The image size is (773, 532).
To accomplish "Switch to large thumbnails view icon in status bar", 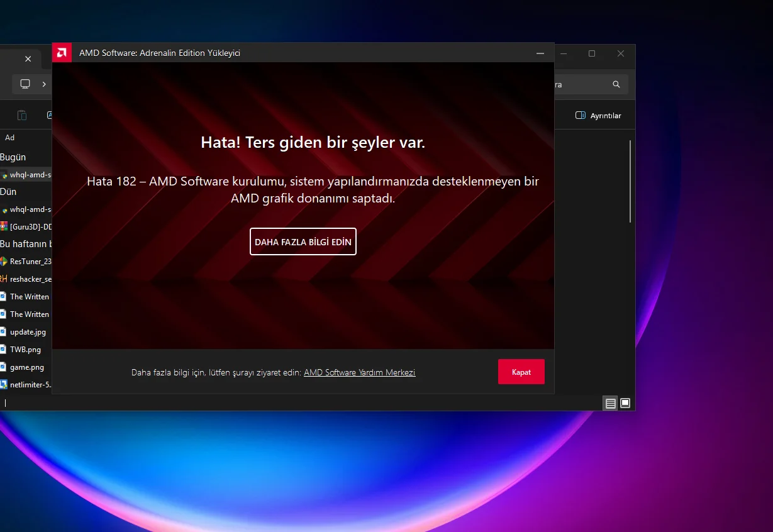I will 625,404.
